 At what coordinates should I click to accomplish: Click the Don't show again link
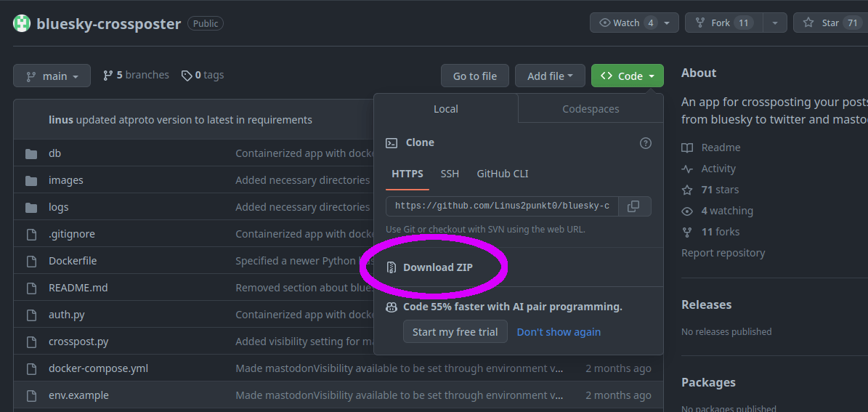(x=559, y=332)
